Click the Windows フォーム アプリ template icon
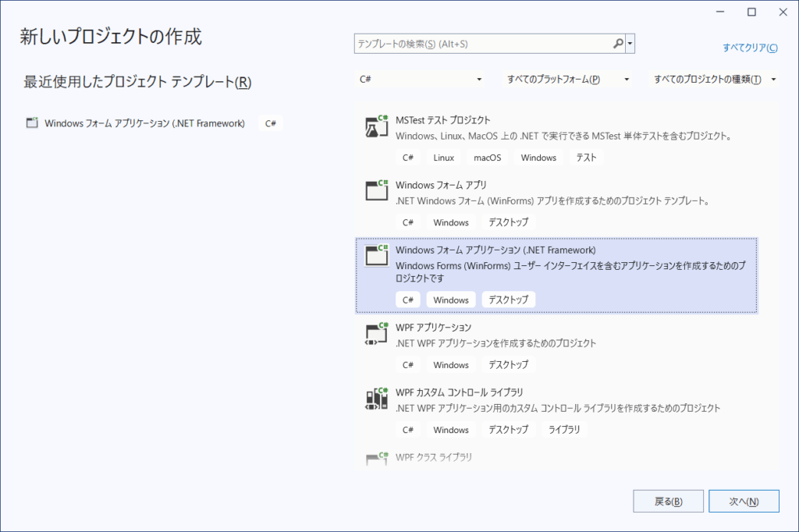The width and height of the screenshot is (799, 532). click(x=377, y=190)
